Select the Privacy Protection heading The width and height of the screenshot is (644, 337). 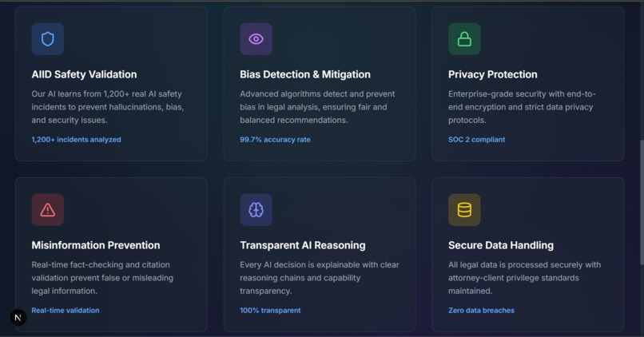click(x=492, y=74)
